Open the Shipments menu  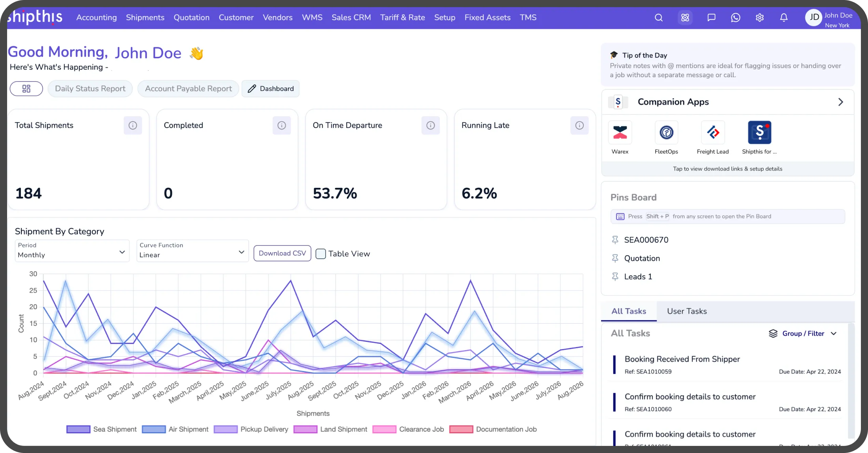click(x=145, y=18)
